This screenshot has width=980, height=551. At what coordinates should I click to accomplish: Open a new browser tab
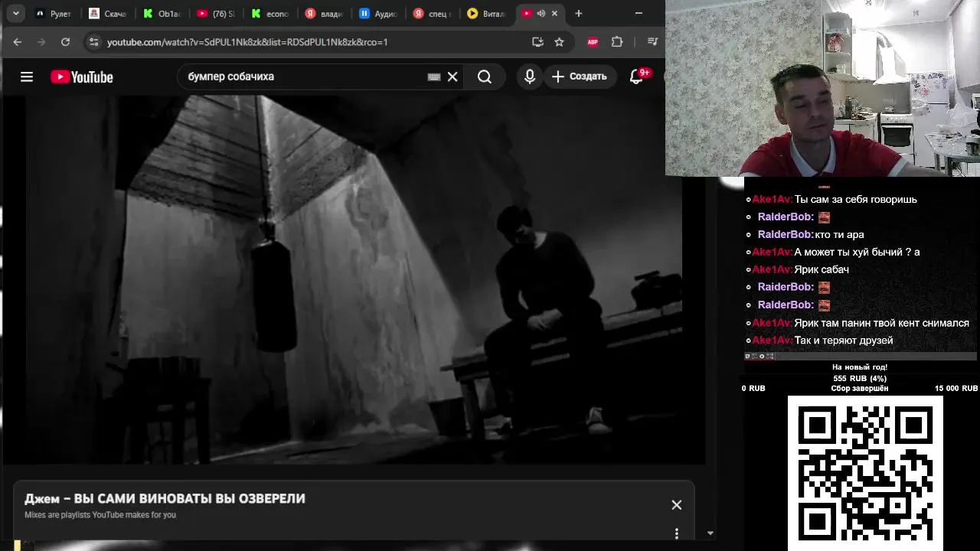[x=579, y=14]
